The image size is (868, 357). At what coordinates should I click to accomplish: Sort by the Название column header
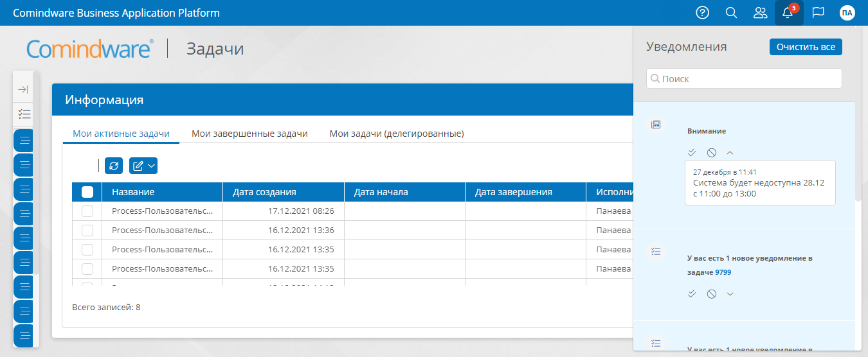click(163, 192)
